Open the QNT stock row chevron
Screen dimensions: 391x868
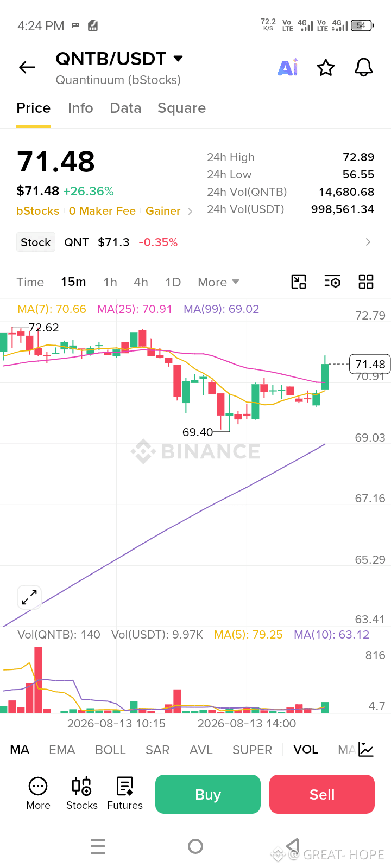coord(368,242)
